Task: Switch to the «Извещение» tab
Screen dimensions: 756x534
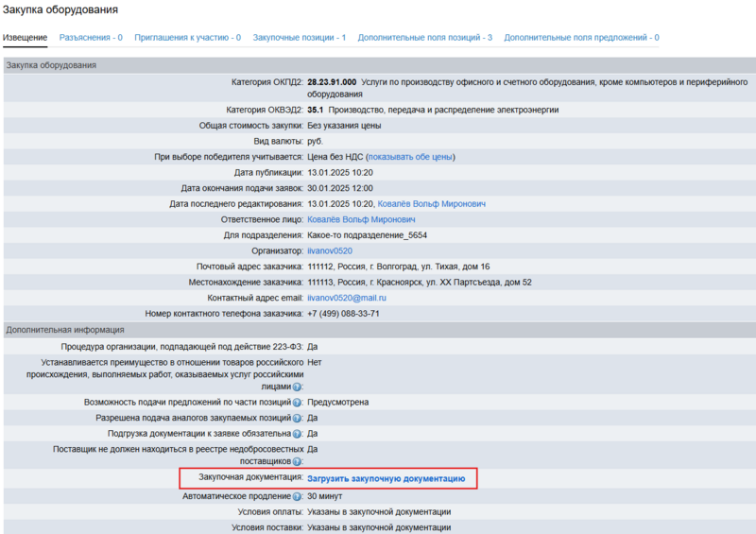Action: pyautogui.click(x=25, y=38)
